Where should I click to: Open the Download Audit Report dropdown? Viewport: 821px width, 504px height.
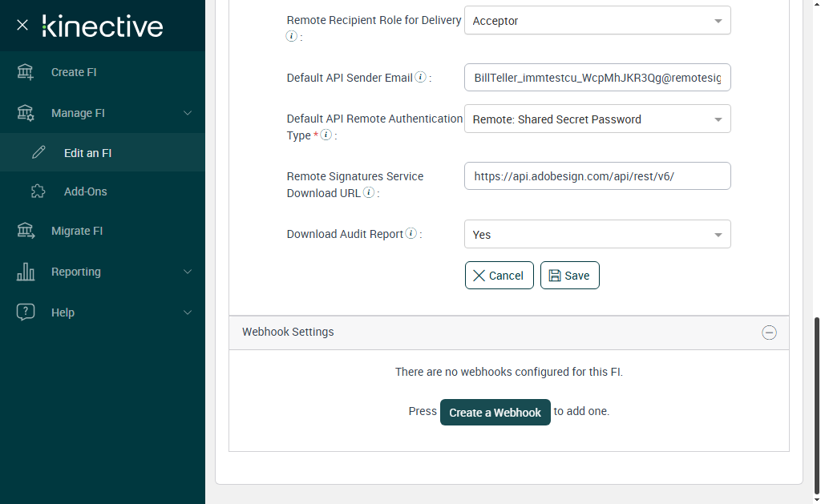pyautogui.click(x=597, y=235)
